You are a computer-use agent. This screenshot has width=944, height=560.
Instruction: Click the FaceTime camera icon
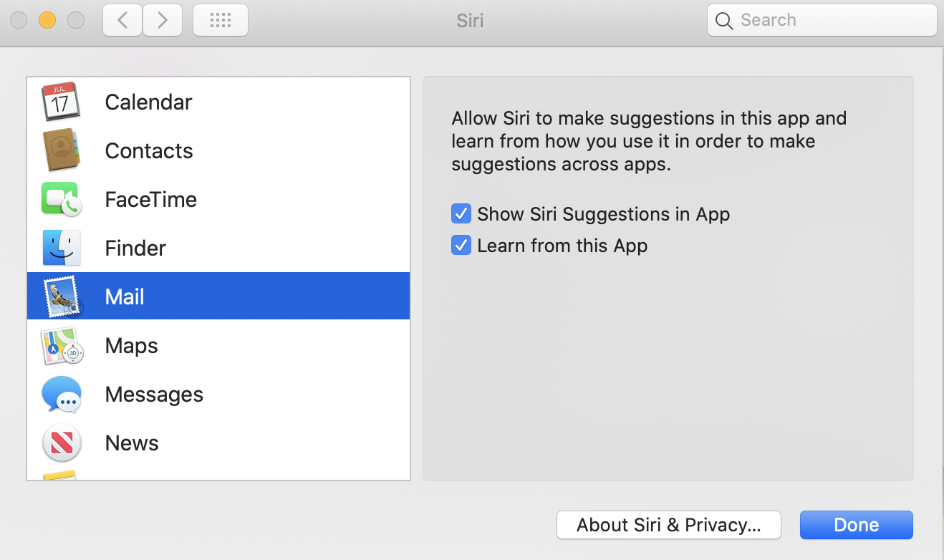(61, 199)
